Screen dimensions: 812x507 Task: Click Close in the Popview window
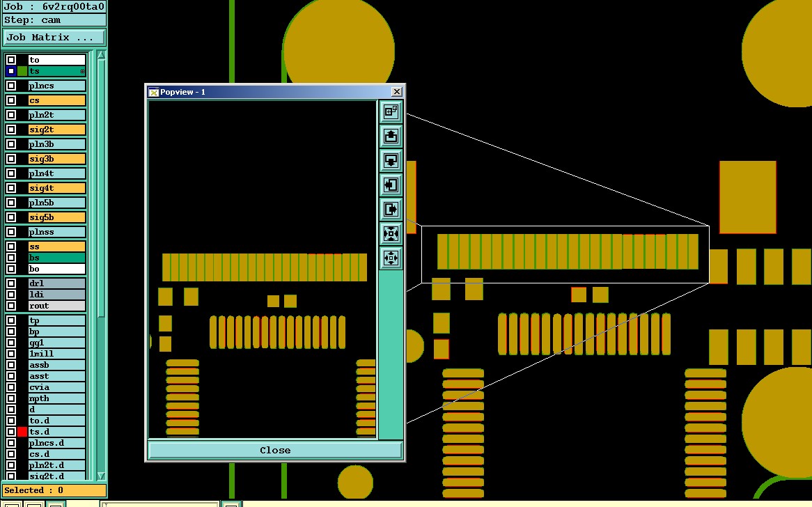pyautogui.click(x=275, y=450)
